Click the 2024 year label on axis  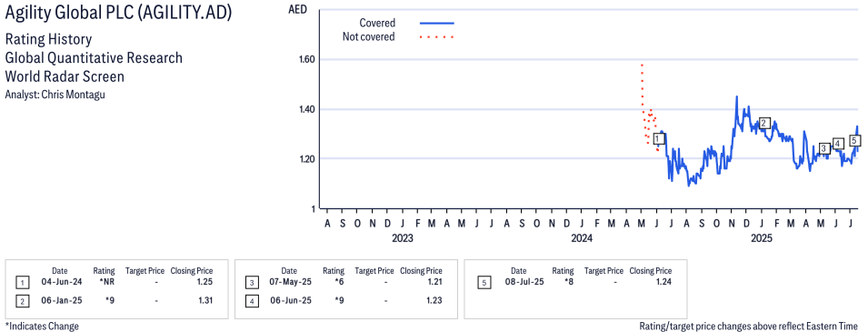click(x=582, y=238)
